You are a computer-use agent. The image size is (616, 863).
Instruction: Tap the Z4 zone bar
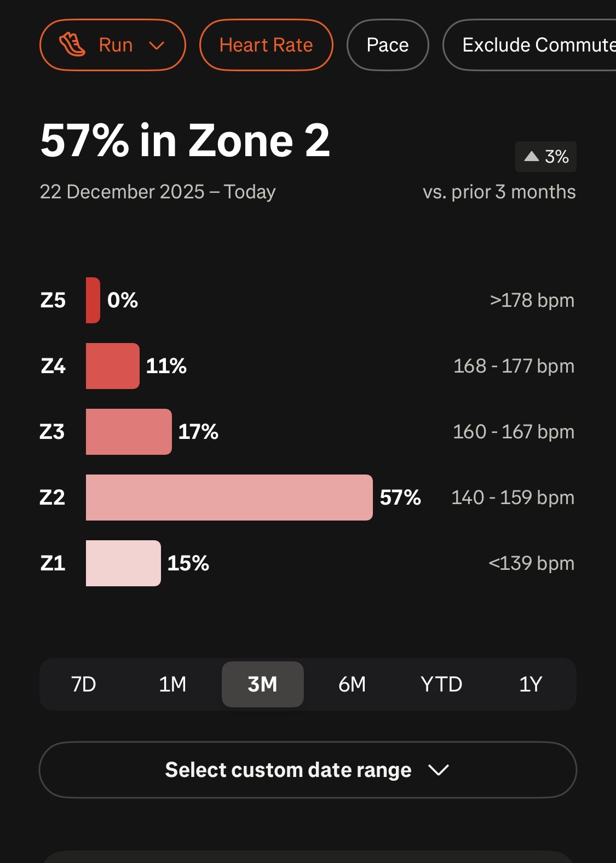[x=113, y=366]
